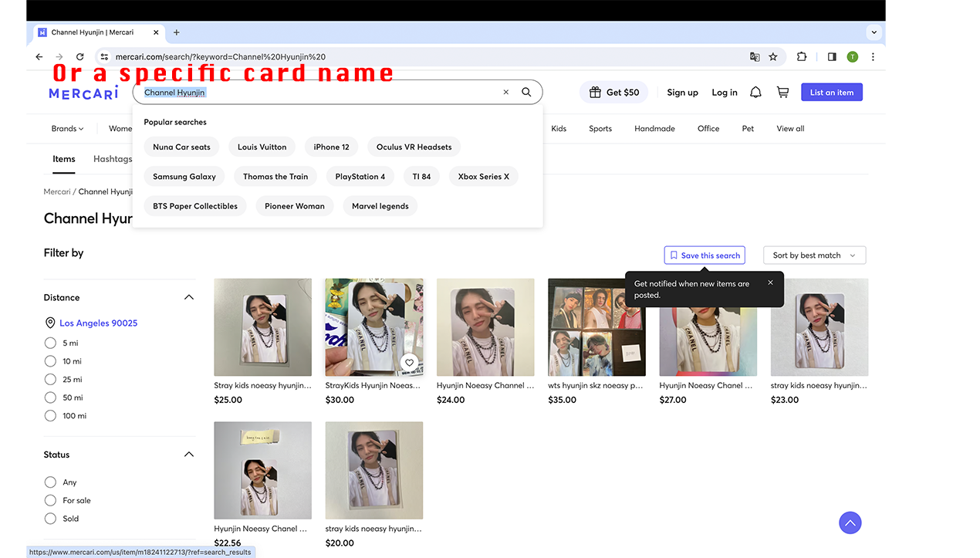Open the shopping cart

point(782,92)
